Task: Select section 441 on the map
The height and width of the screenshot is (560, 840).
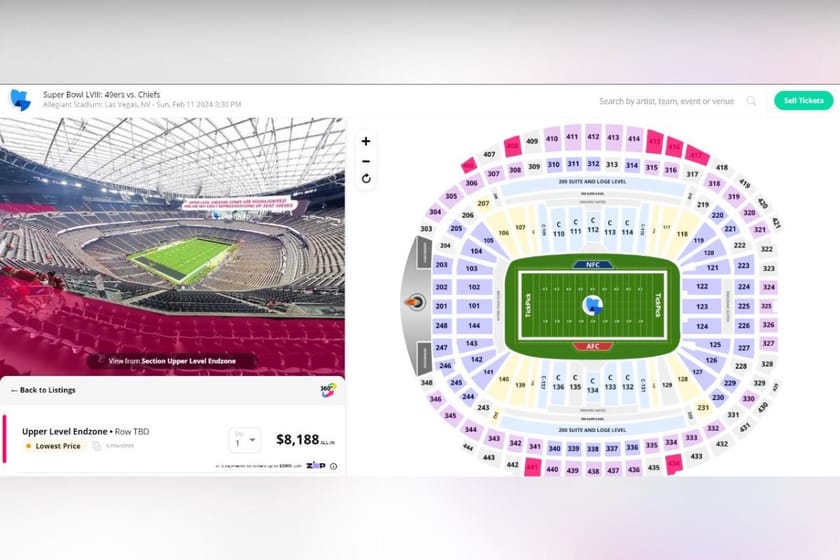Action: 532,465
